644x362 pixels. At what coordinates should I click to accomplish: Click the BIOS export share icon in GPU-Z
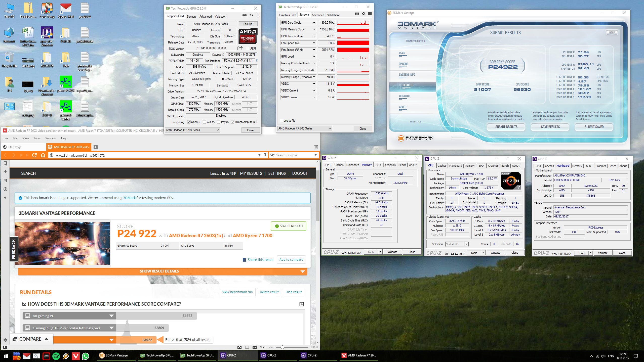point(240,48)
